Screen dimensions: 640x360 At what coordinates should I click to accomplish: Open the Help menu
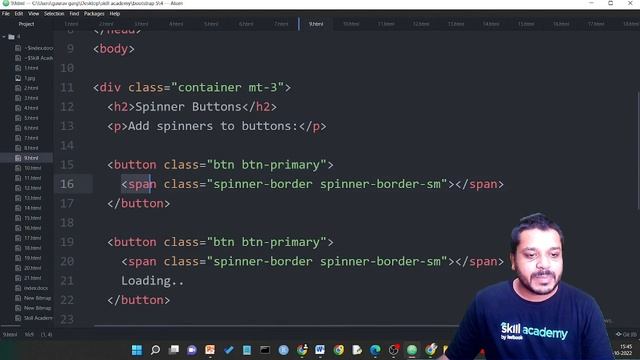point(115,13)
